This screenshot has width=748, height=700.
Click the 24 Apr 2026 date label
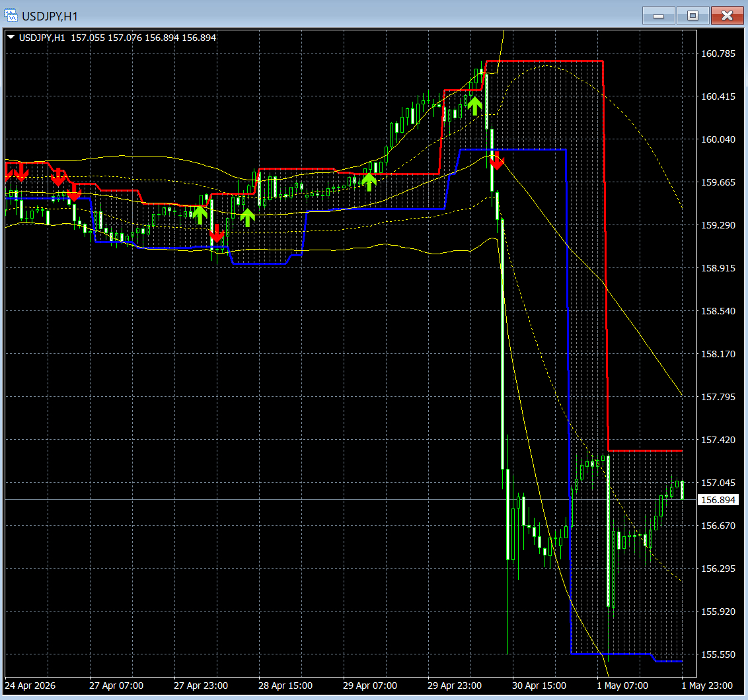[30, 685]
